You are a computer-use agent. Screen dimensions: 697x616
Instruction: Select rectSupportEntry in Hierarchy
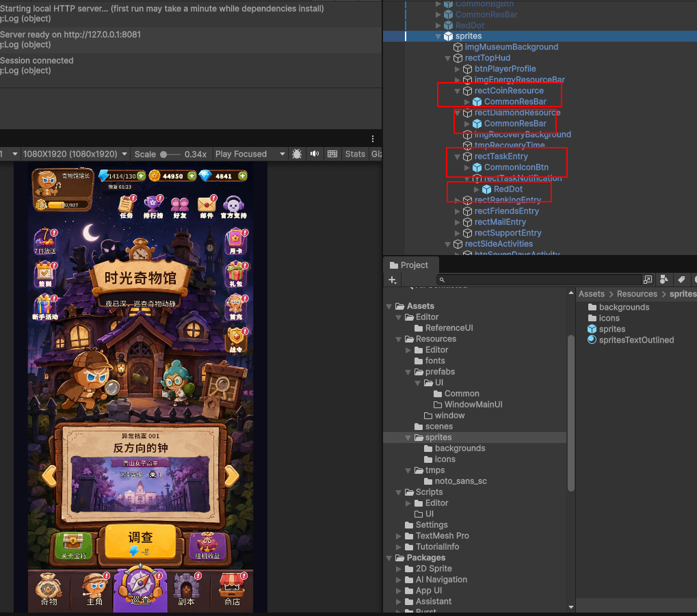(x=508, y=233)
